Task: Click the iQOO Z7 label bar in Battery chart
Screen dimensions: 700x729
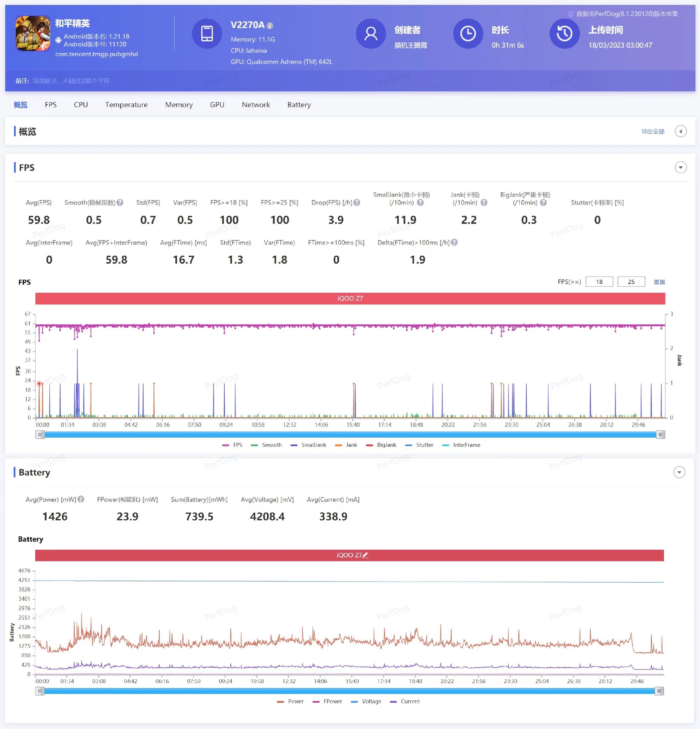Action: [349, 555]
